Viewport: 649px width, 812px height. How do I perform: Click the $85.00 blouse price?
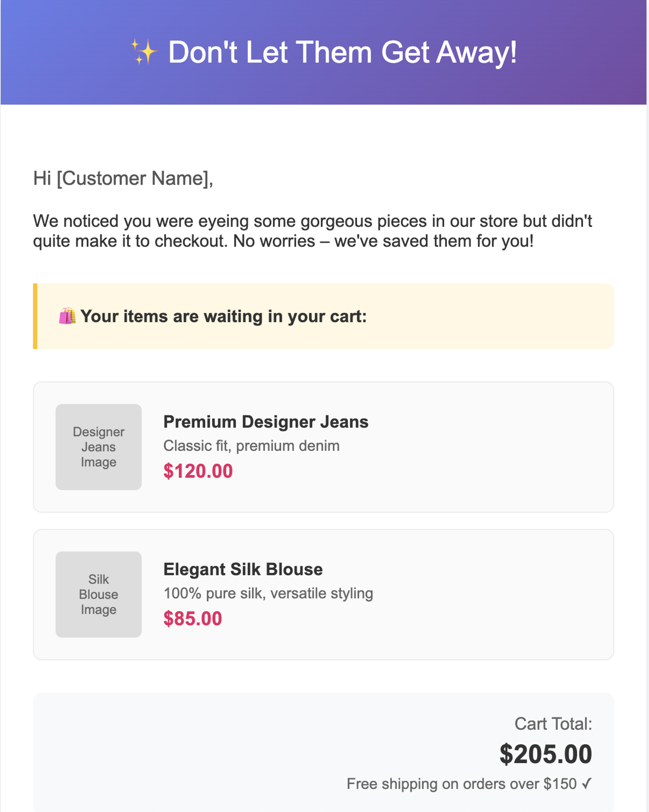[193, 619]
